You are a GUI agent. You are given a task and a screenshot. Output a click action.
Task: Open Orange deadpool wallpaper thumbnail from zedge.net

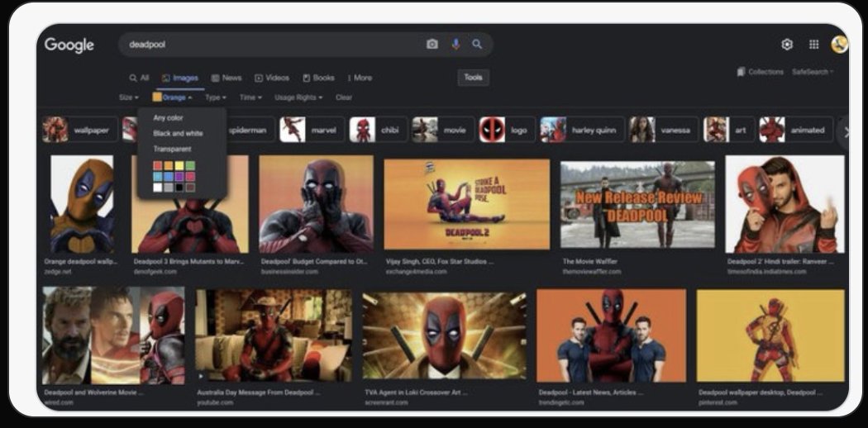(x=82, y=204)
